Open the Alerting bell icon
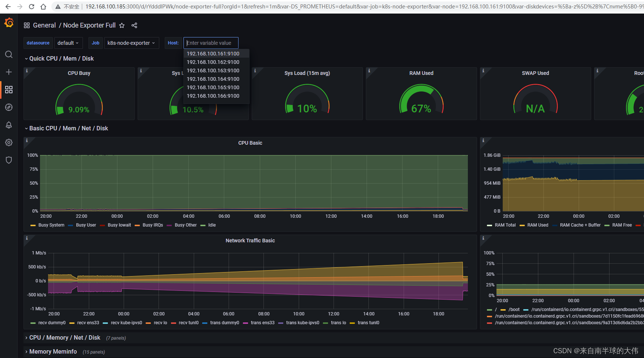Image resolution: width=644 pixels, height=358 pixels. click(9, 125)
